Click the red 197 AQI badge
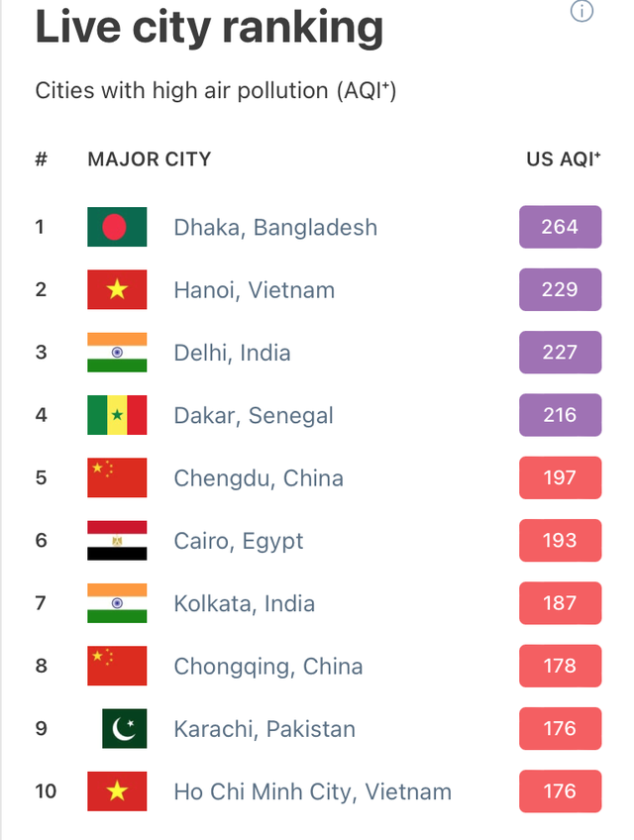 560,477
